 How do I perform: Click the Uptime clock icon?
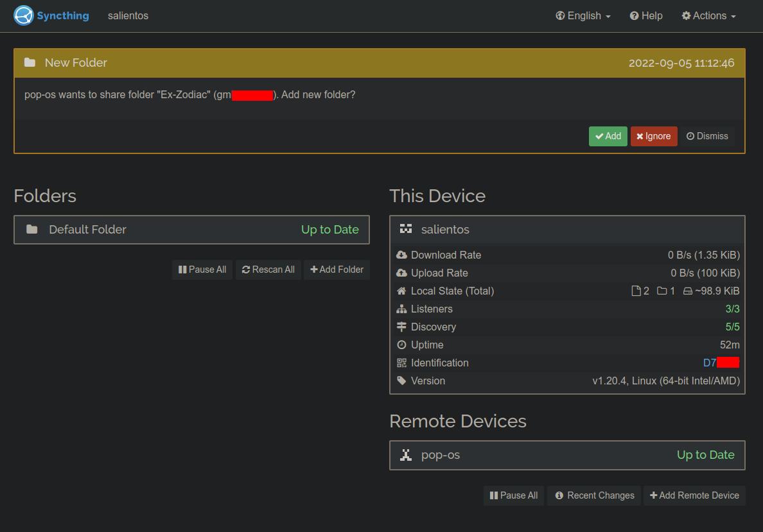[x=401, y=345]
